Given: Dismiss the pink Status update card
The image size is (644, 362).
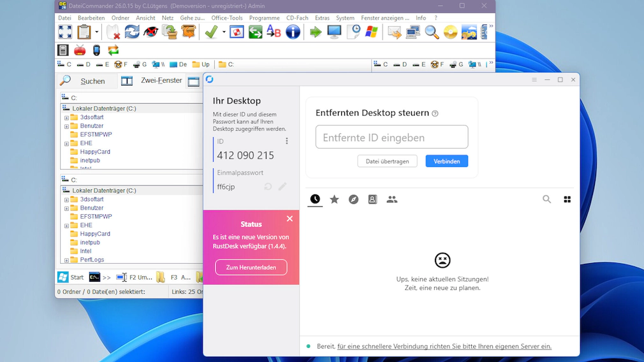Looking at the screenshot, I should (x=289, y=219).
